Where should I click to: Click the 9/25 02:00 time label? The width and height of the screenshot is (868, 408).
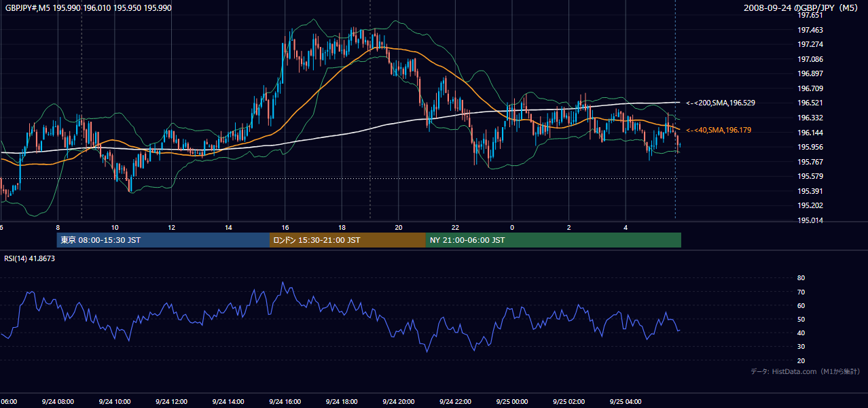click(x=569, y=402)
